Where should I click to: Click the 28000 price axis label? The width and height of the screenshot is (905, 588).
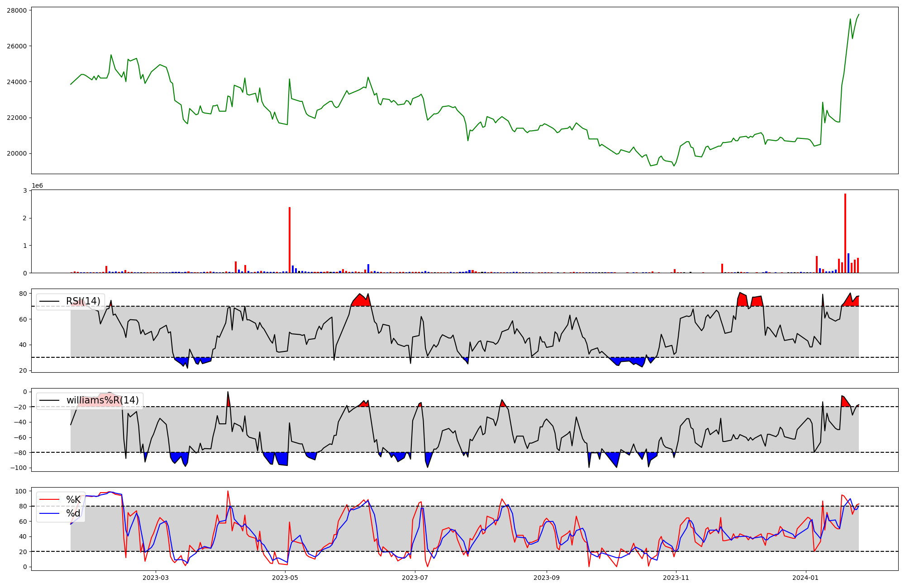[17, 10]
